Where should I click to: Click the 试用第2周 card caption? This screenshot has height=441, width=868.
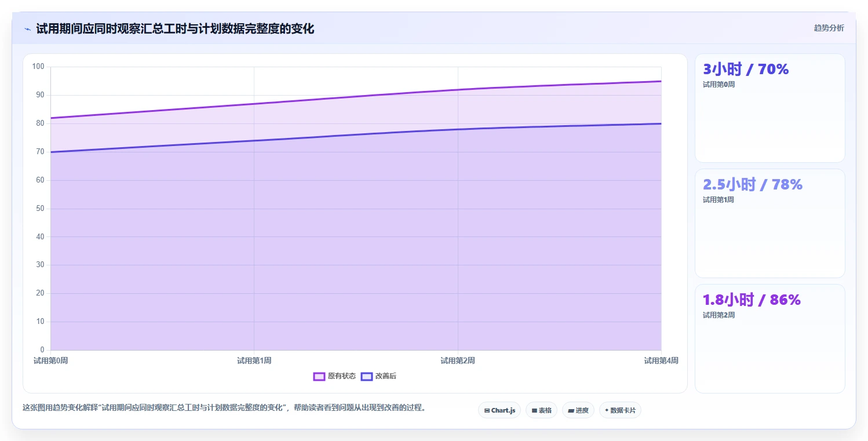(719, 315)
